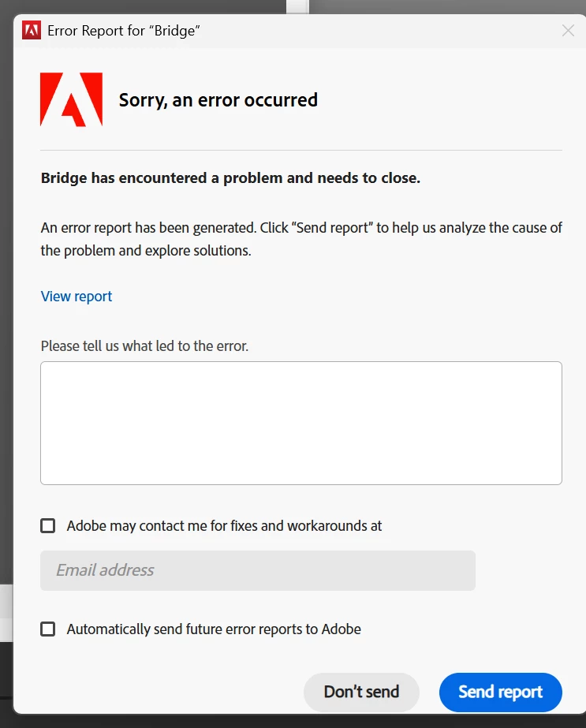
Task: Click the dark background area left of dialog
Action: tap(6, 297)
